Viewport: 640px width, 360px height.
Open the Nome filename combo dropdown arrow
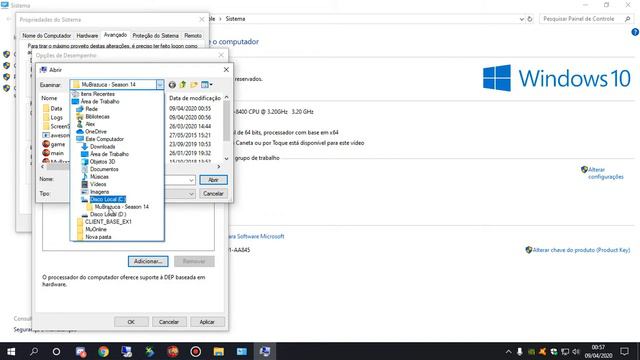(191, 180)
